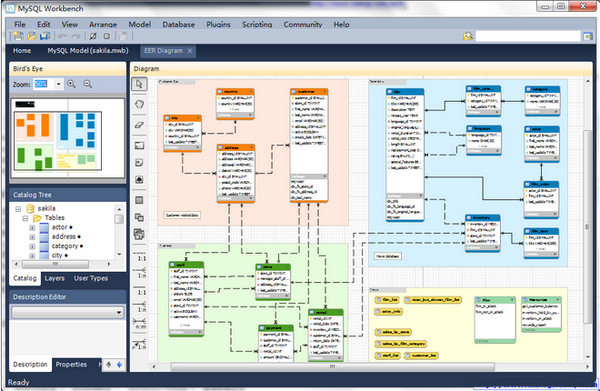
Task: Select the nicer_but_slower_film_list view object
Action: pos(433,300)
